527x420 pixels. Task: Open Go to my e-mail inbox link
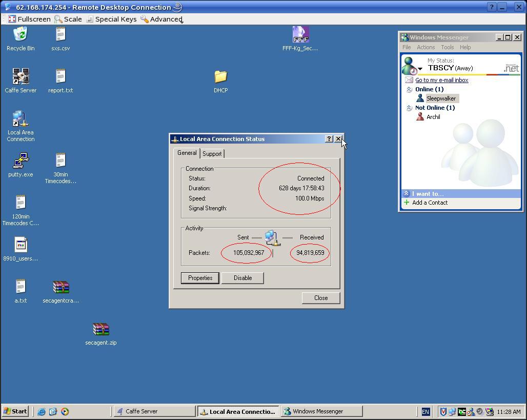tap(441, 80)
